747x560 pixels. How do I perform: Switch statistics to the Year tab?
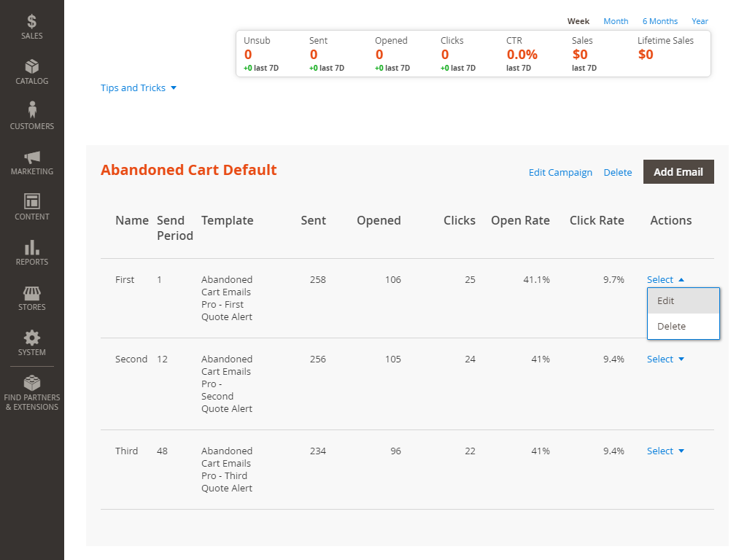coord(700,21)
